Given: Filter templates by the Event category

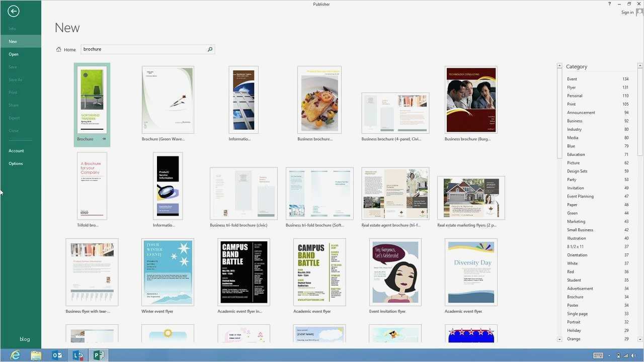Looking at the screenshot, I should 572,79.
